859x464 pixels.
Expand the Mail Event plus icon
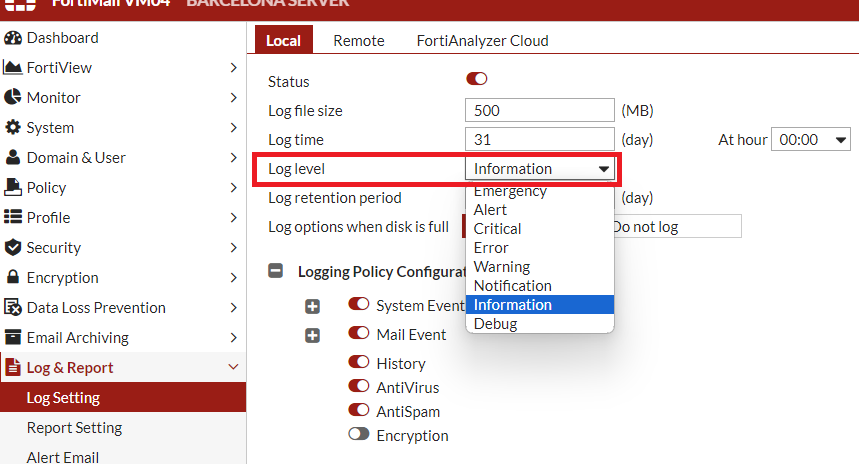point(312,335)
